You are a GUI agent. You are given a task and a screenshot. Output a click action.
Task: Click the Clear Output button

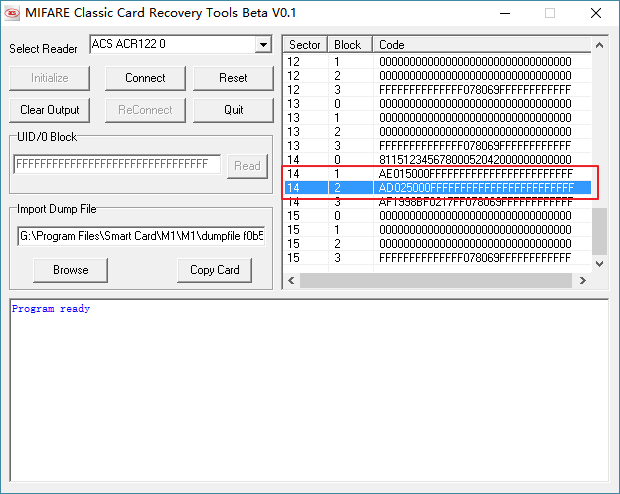tap(49, 110)
